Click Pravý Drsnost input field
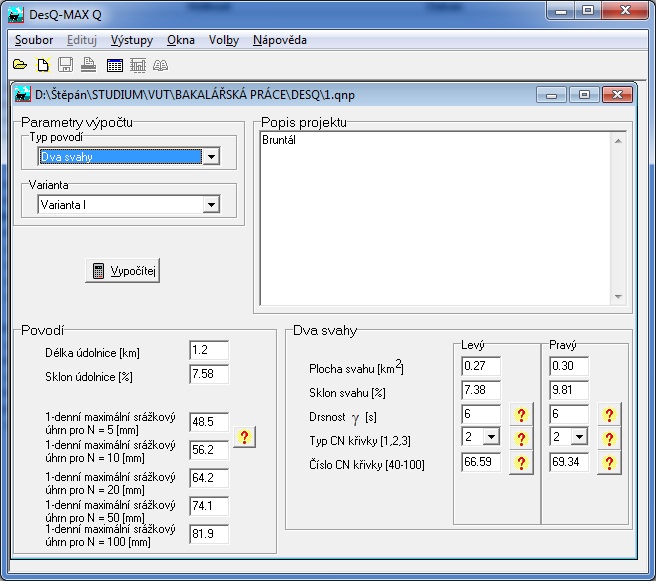The width and height of the screenshot is (656, 581). click(x=569, y=414)
